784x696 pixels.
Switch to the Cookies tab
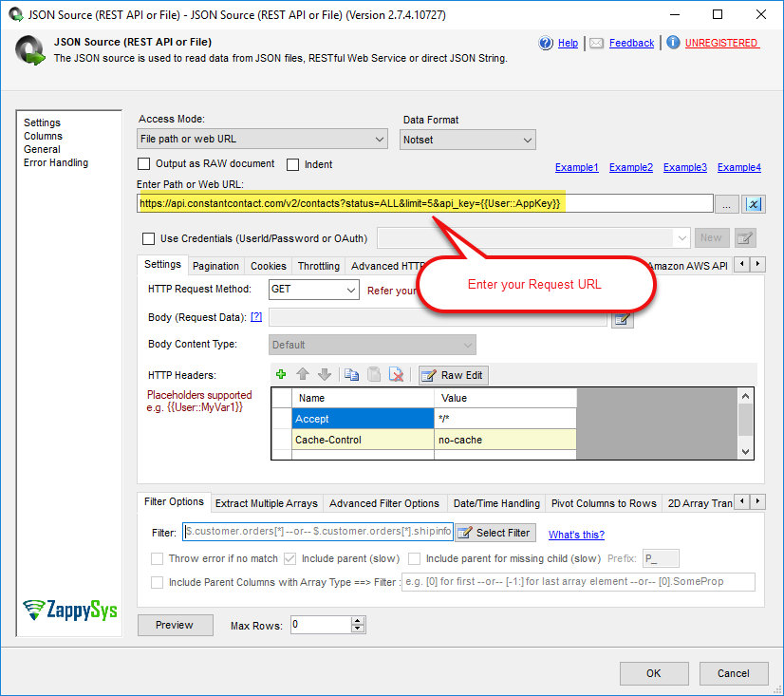[269, 266]
